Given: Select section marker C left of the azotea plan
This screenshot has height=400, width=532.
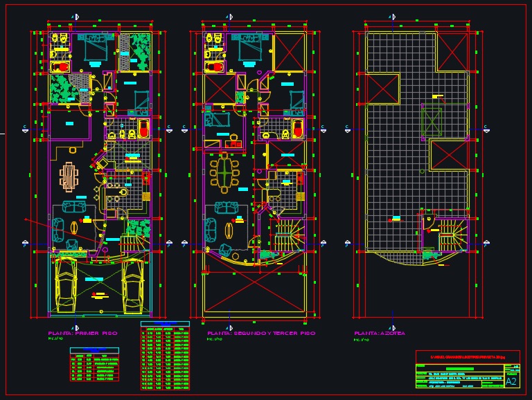Looking at the screenshot, I should click(x=346, y=128).
